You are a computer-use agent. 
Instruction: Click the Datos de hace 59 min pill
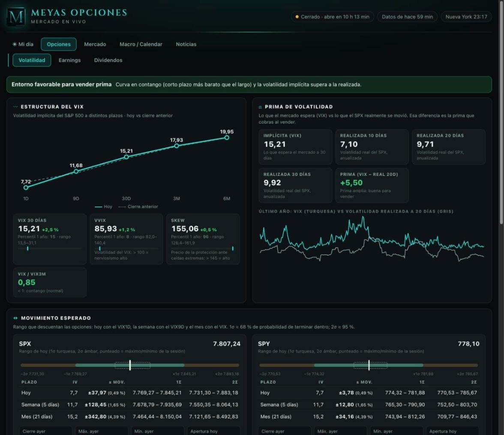point(407,17)
